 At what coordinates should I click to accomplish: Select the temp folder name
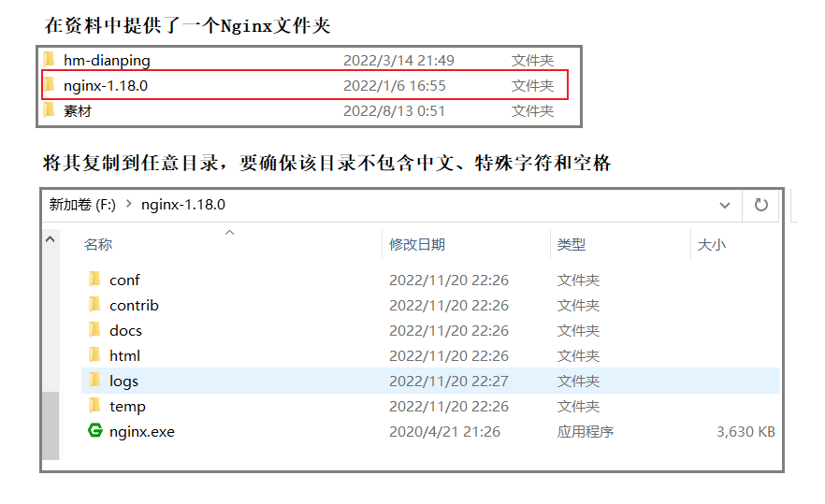click(127, 406)
